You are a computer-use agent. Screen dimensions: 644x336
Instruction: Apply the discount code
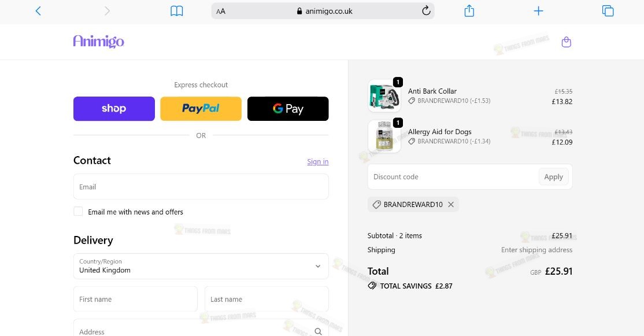click(x=554, y=176)
